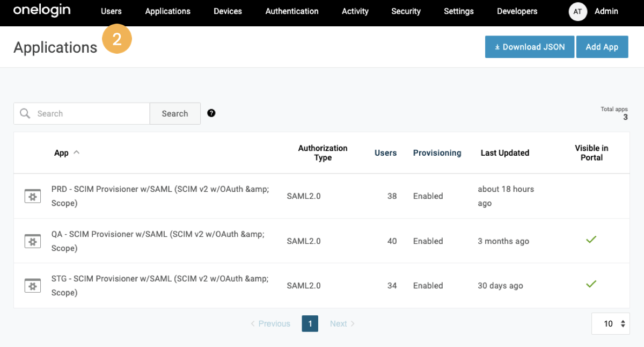Open the Developers menu
Screen dimensions: 644x347
517,11
